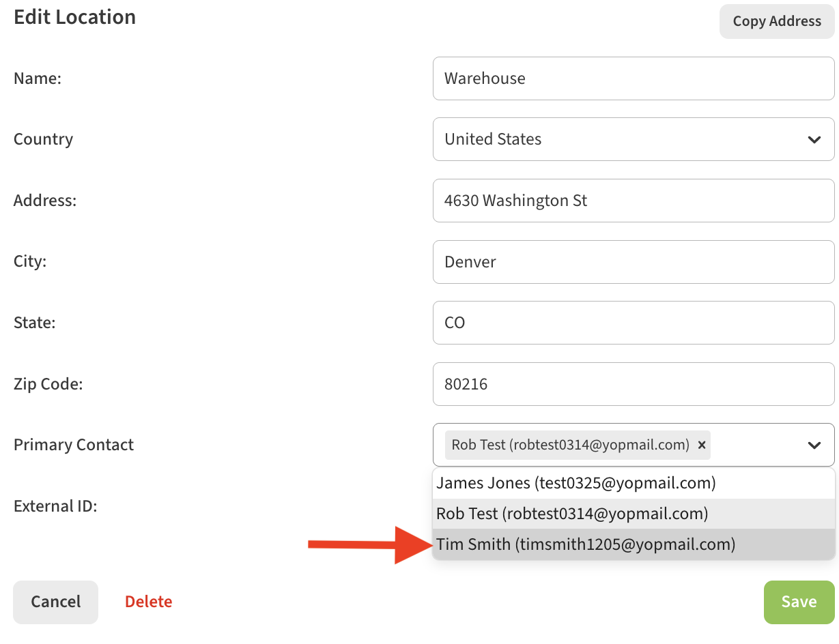Select the Zip Code field 80216

632,384
